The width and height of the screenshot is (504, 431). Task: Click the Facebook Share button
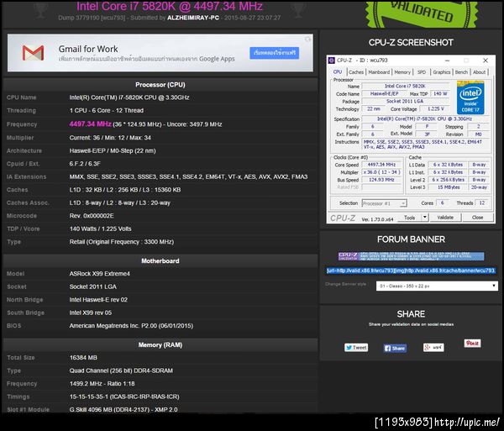point(395,348)
